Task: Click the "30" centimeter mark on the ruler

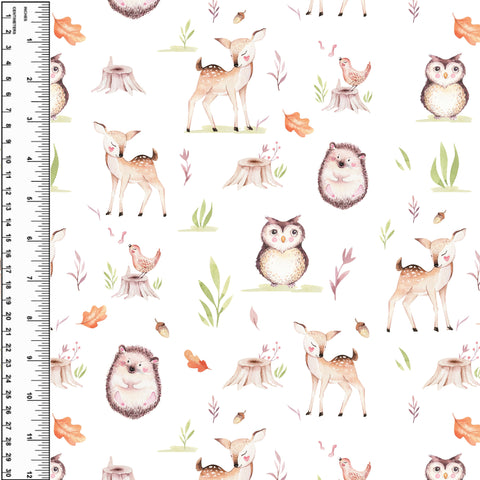Action: [x=8, y=473]
